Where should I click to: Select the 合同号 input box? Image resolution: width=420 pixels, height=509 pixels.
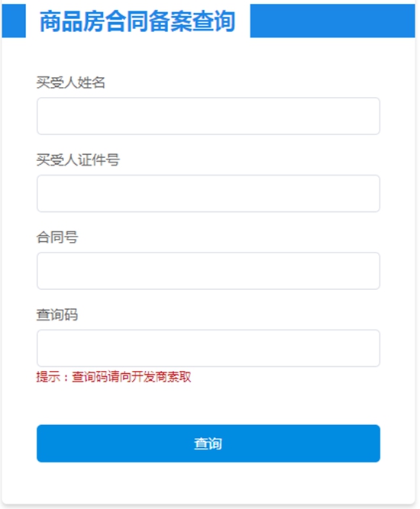click(x=208, y=271)
